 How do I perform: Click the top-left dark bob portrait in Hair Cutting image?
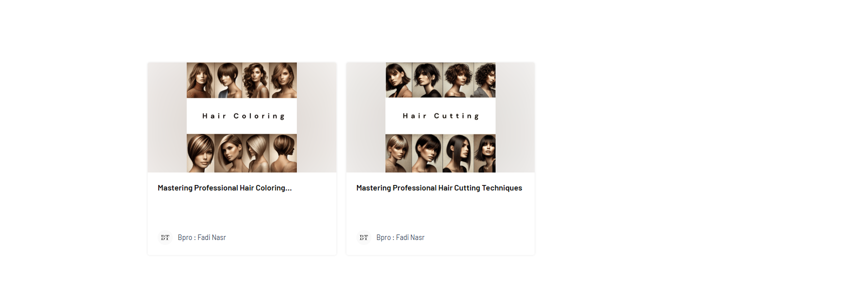(399, 80)
